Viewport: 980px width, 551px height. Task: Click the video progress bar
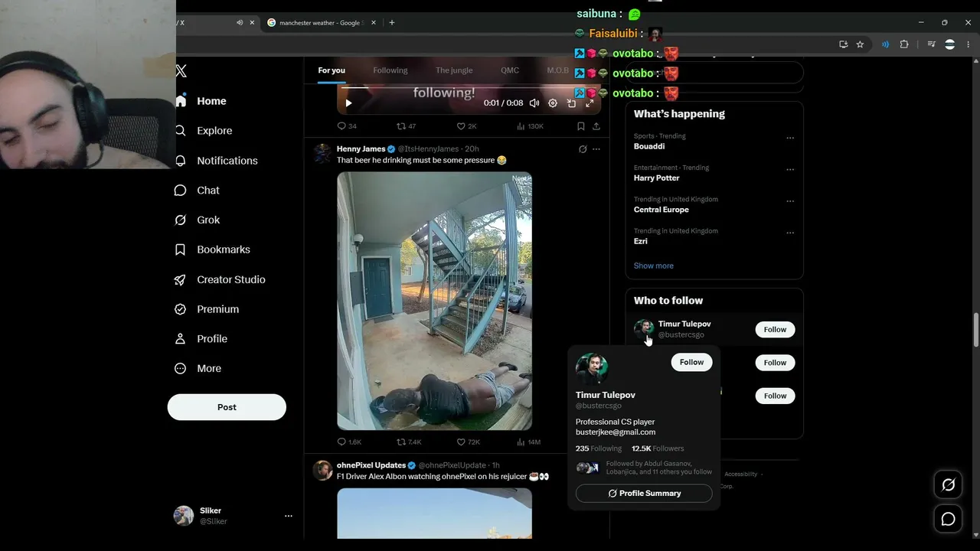point(469,88)
